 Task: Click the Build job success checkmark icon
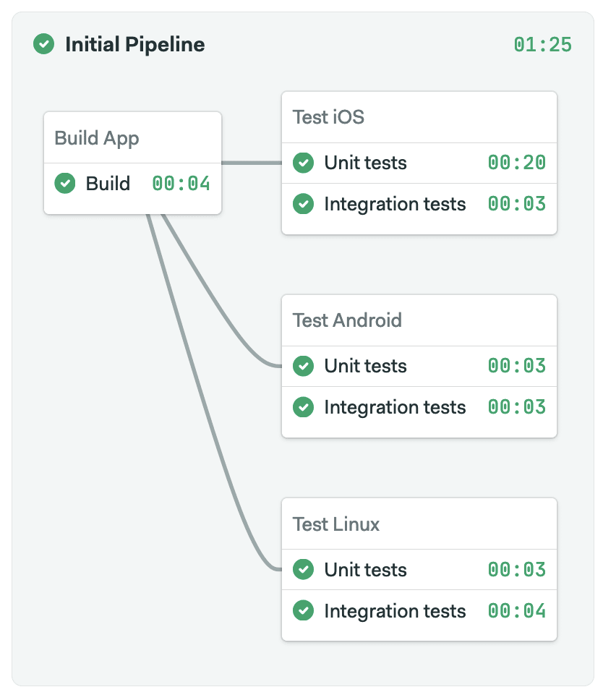(65, 184)
